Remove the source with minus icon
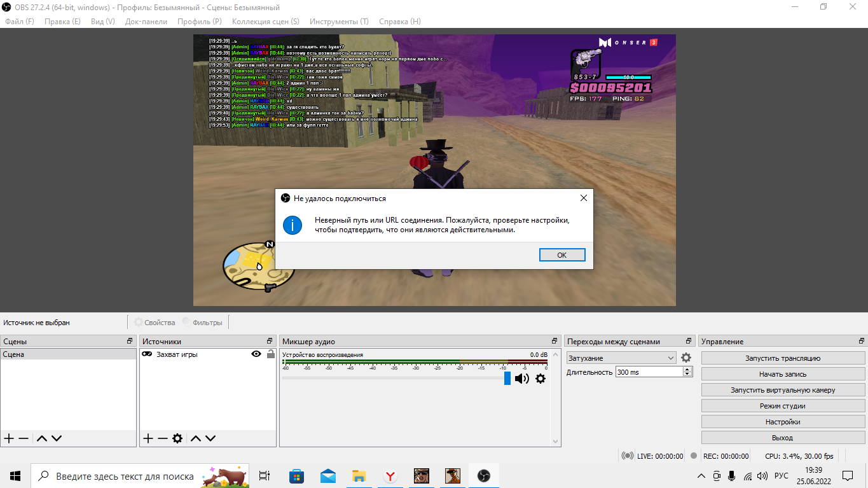The width and height of the screenshot is (868, 488). 163,438
